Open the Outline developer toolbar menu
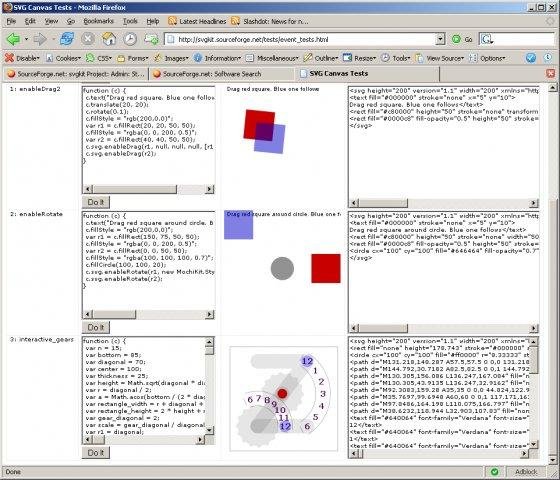The height and width of the screenshot is (480, 560). (321, 58)
